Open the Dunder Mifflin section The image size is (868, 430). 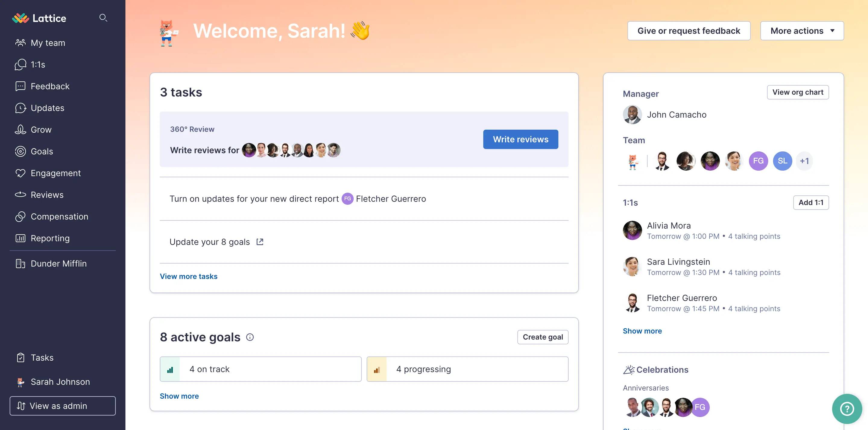[58, 264]
